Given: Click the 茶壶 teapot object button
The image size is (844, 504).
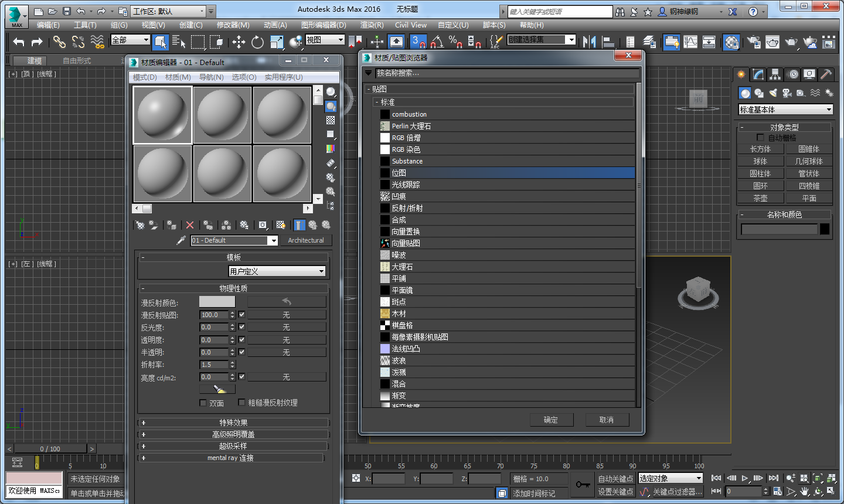Looking at the screenshot, I should 760,198.
